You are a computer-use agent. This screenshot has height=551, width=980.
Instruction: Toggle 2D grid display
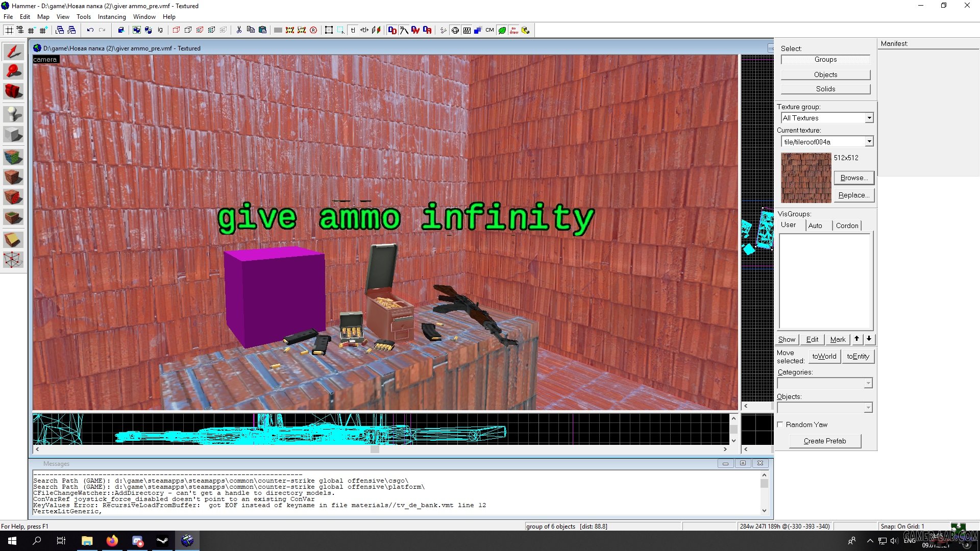(9, 30)
